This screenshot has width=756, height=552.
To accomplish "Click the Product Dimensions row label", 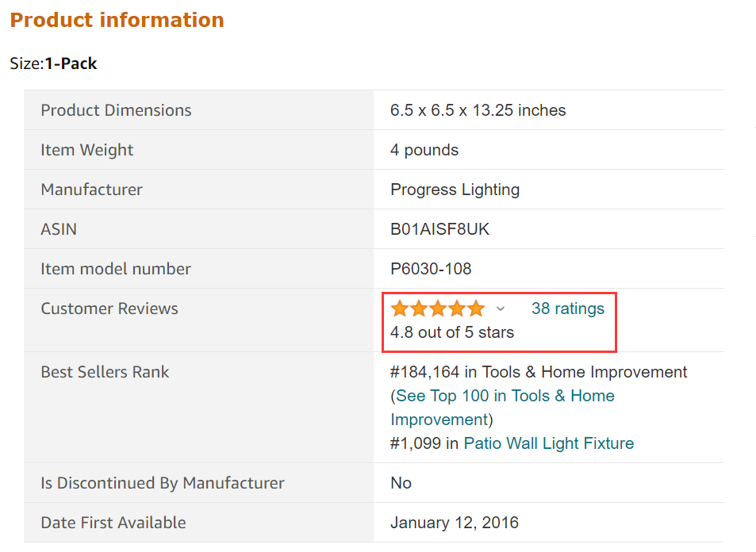I will point(116,110).
